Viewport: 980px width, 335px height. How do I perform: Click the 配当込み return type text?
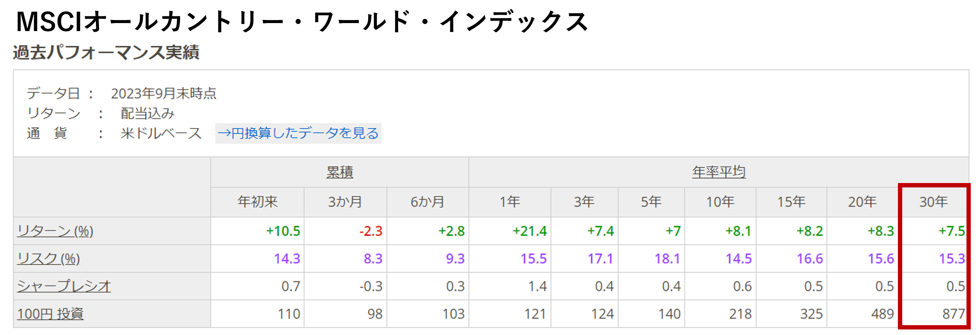(148, 114)
